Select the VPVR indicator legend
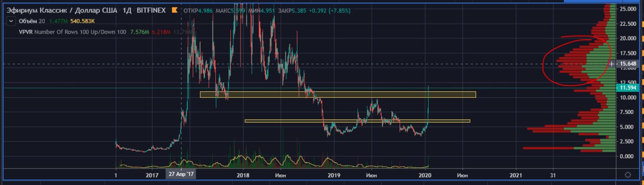Screen dimensions: 644x185 point(26,32)
